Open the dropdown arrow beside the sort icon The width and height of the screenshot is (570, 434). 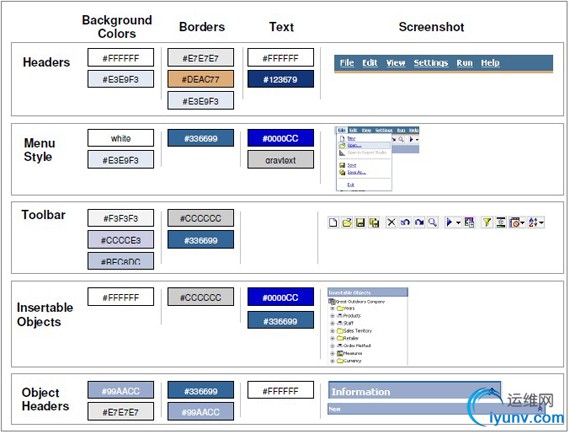(x=541, y=222)
